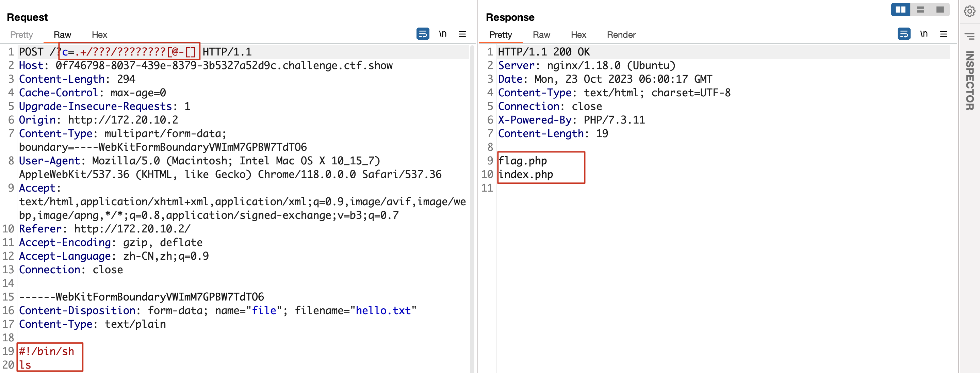Image resolution: width=980 pixels, height=373 pixels.
Task: Click the Referer header line
Action: 104,229
